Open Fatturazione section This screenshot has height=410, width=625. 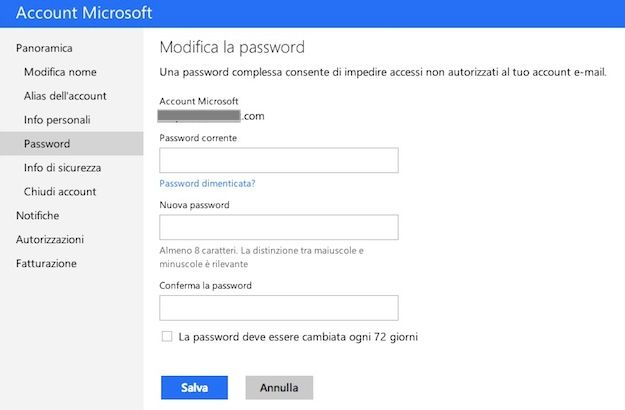pyautogui.click(x=46, y=263)
